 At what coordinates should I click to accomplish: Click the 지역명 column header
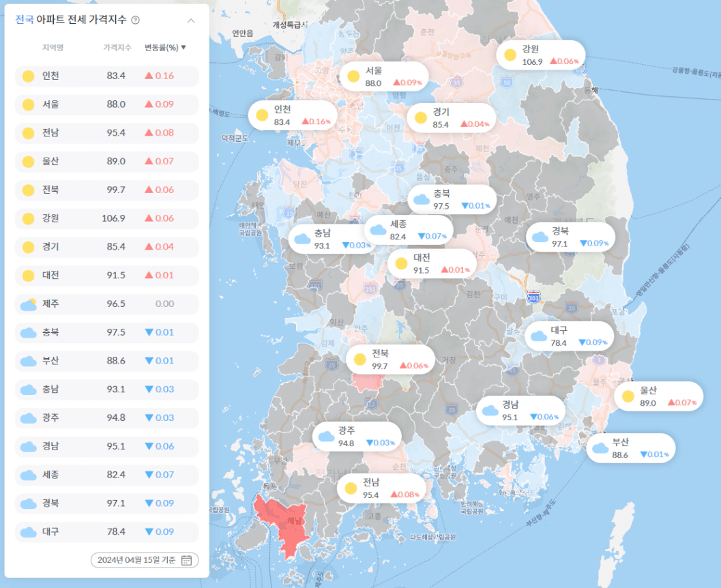(53, 47)
